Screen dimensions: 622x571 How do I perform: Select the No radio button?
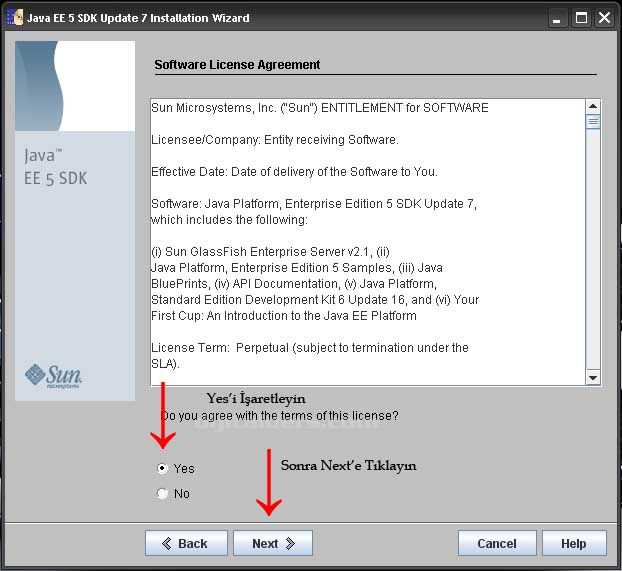click(x=162, y=493)
